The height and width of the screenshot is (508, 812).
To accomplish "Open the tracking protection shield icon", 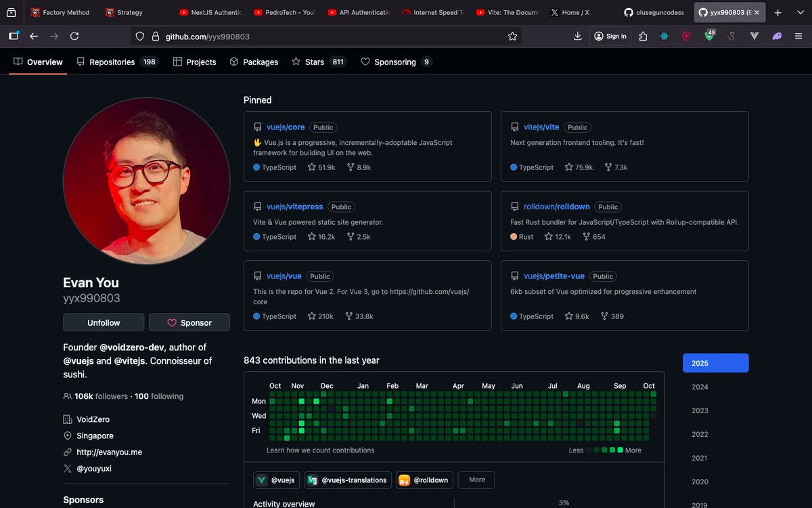I will 140,37.
